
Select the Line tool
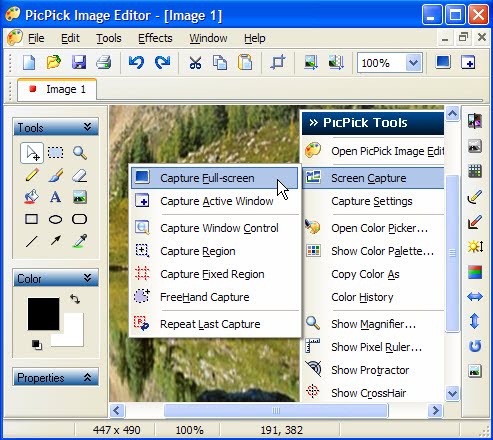(32, 241)
